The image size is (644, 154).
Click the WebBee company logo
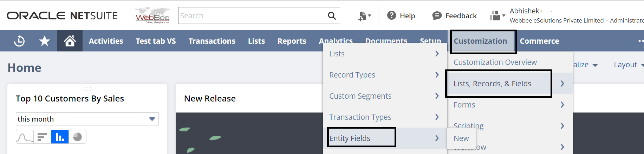pyautogui.click(x=152, y=16)
